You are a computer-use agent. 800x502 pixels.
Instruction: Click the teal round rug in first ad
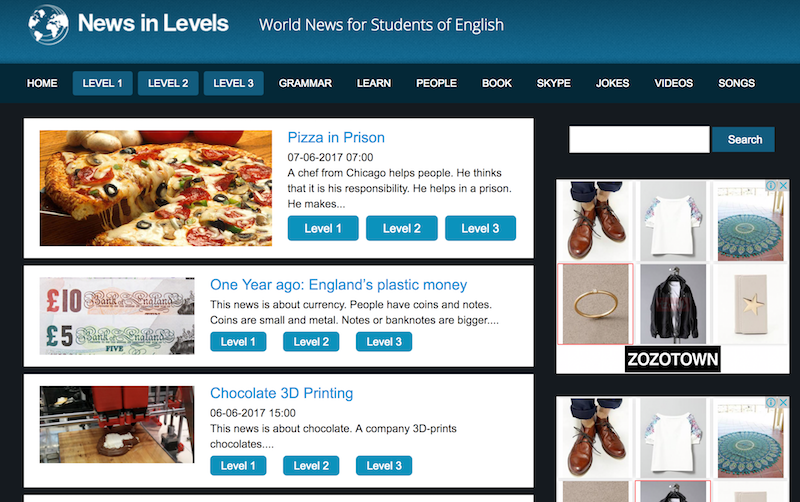[x=750, y=220]
